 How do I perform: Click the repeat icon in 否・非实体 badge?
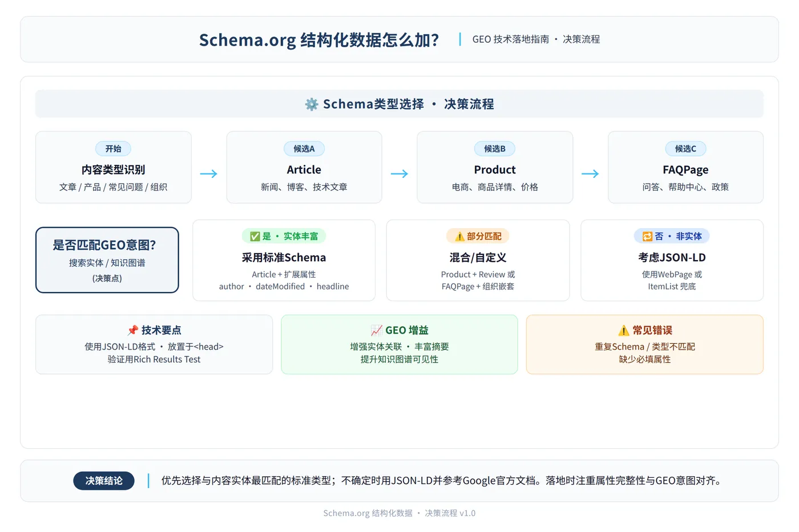647,236
